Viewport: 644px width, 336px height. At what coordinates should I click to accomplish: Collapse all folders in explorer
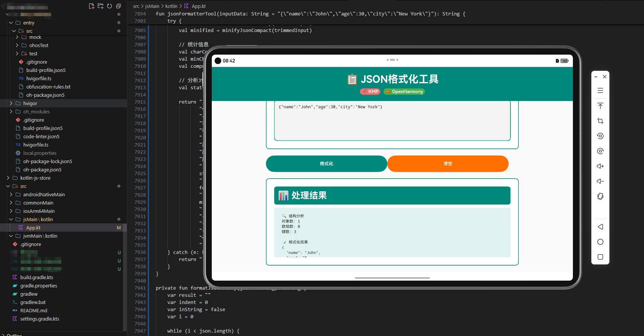[118, 6]
